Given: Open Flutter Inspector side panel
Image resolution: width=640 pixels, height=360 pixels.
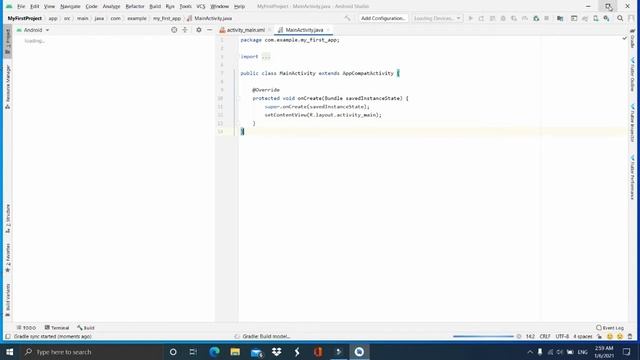Looking at the screenshot, I should [x=633, y=123].
